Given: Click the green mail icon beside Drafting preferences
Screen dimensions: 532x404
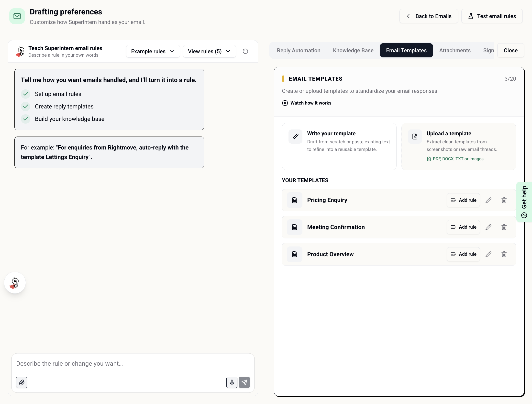Looking at the screenshot, I should 17,16.
